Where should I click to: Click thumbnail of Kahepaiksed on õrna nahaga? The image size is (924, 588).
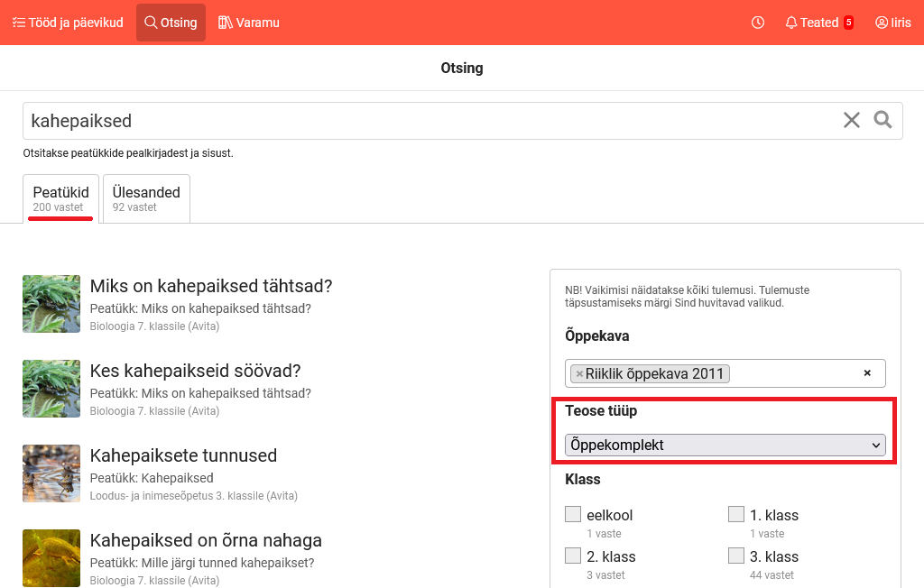pos(51,558)
